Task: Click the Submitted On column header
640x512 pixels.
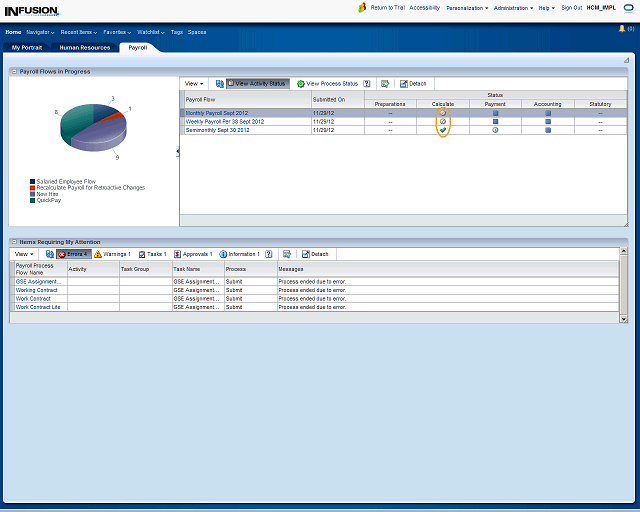Action: click(329, 100)
